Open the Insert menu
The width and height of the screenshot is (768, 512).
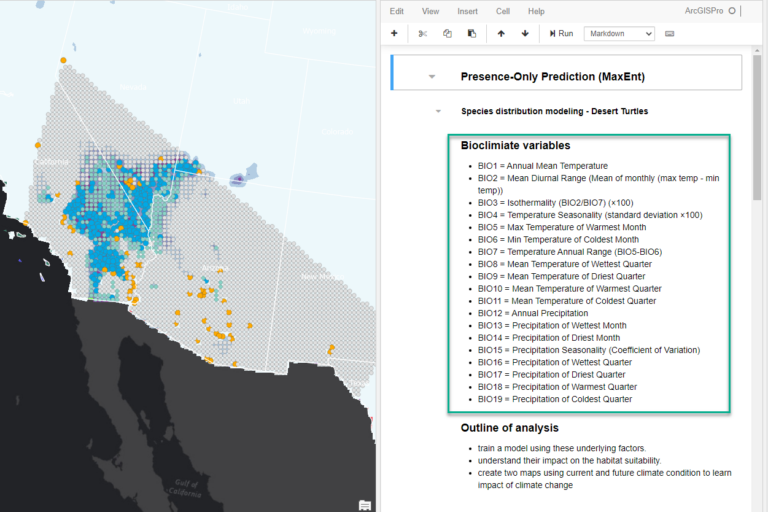467,11
